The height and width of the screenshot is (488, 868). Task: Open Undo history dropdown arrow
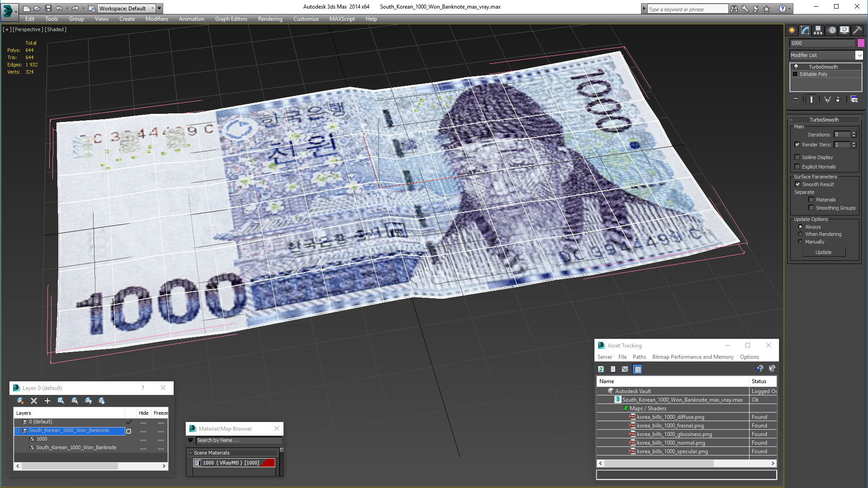click(x=67, y=8)
